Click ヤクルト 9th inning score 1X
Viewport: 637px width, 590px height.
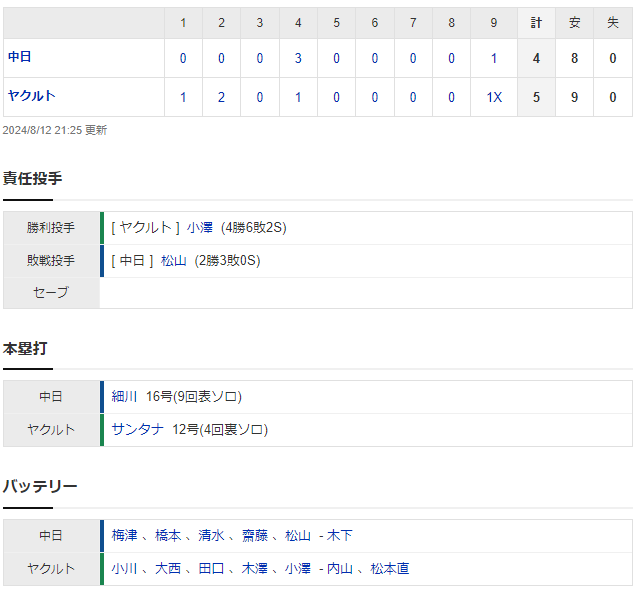(x=494, y=98)
